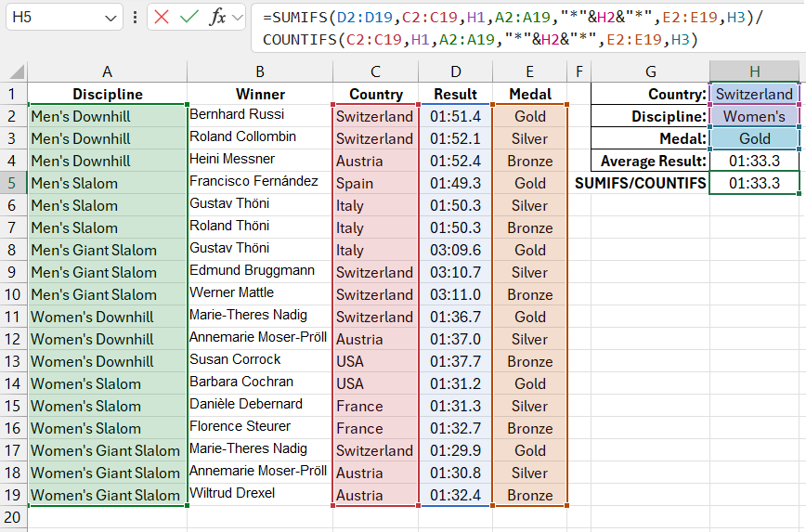Click the Country: label in column G
The width and height of the screenshot is (806, 532).
pyautogui.click(x=651, y=94)
